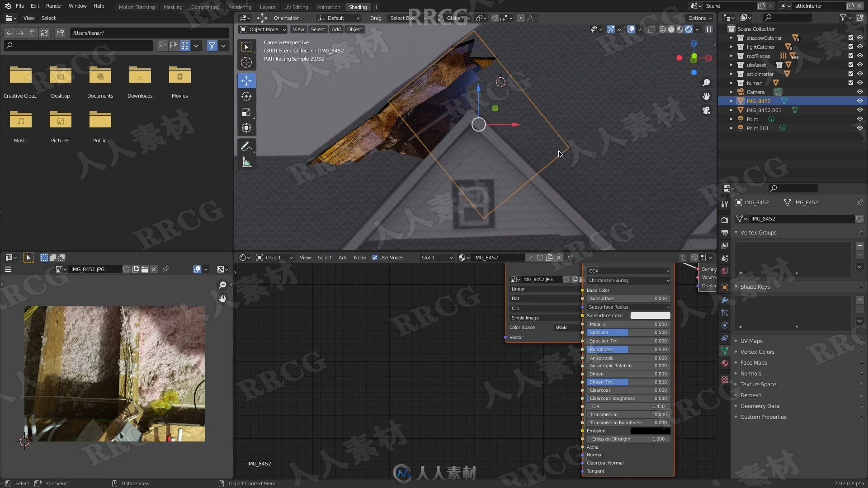
Task: Pause the viewport render preview
Action: click(708, 29)
